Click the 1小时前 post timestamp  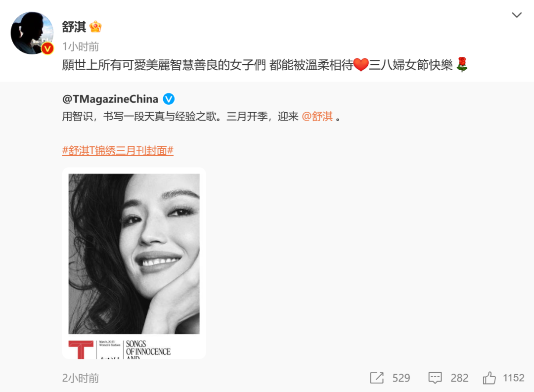click(x=81, y=46)
